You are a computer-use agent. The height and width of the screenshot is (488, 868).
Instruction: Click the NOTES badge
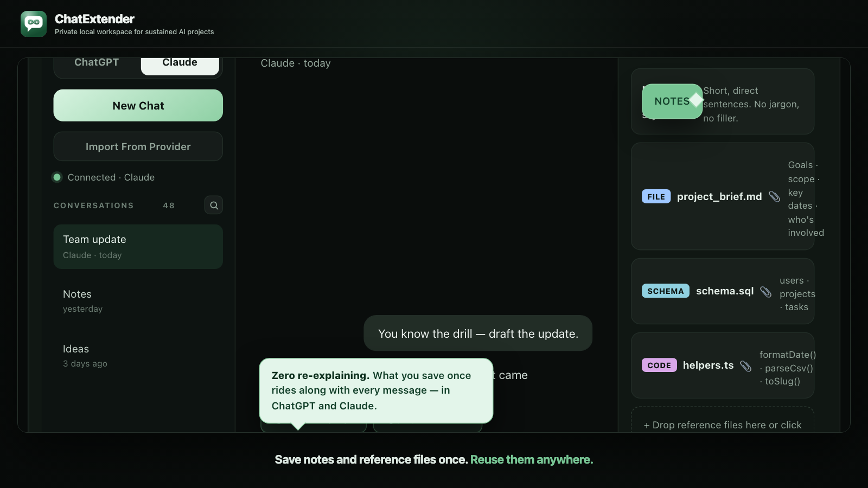click(672, 101)
